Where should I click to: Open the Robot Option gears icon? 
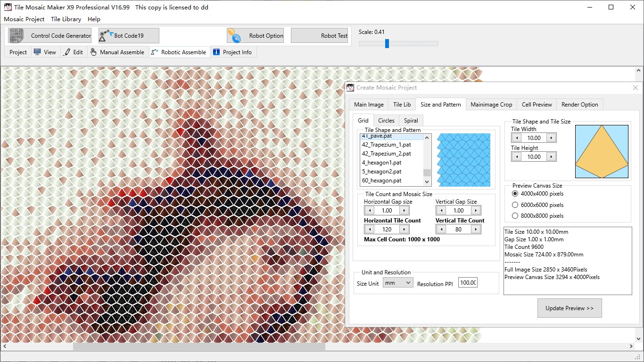(233, 35)
